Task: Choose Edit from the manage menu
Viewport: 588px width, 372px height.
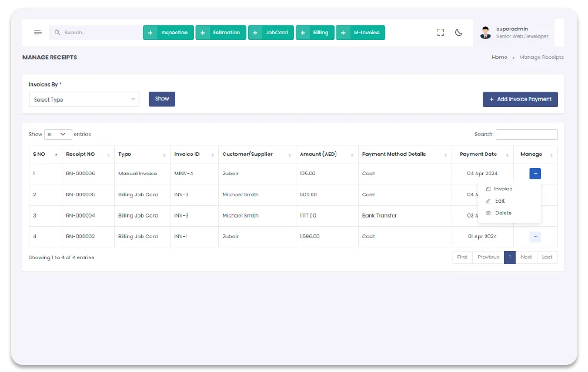Action: (500, 201)
